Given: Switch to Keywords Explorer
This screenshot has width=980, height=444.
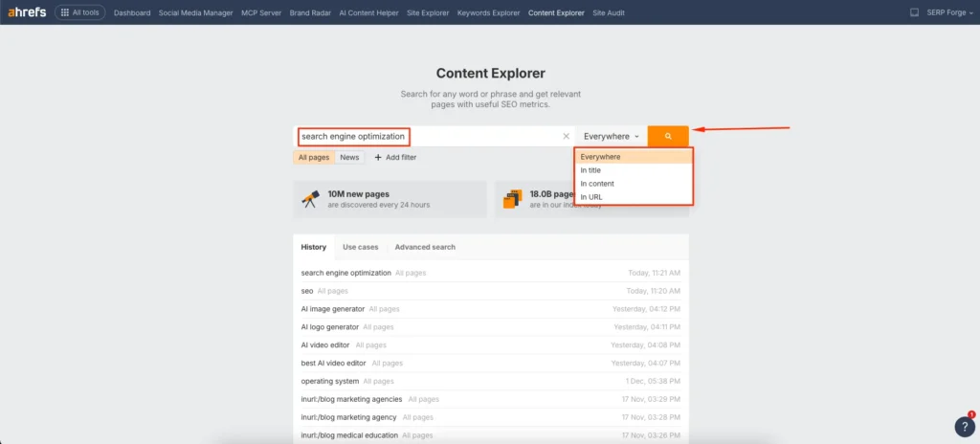Looking at the screenshot, I should click(x=489, y=12).
